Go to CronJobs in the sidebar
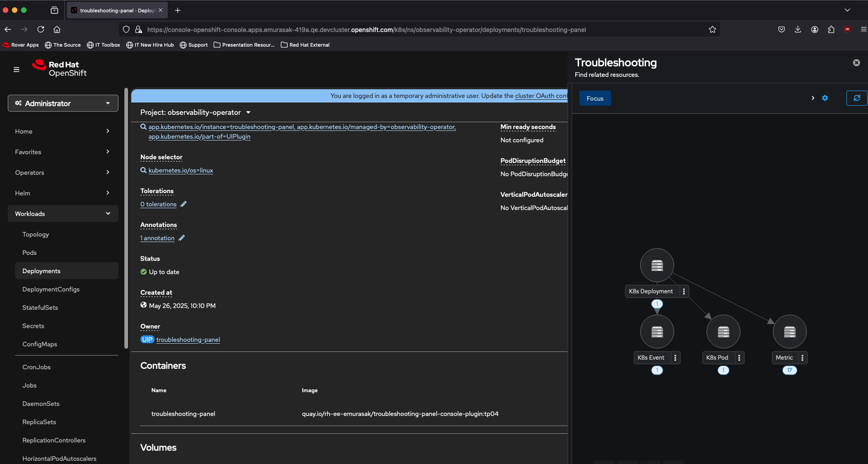868x464 pixels. tap(37, 367)
